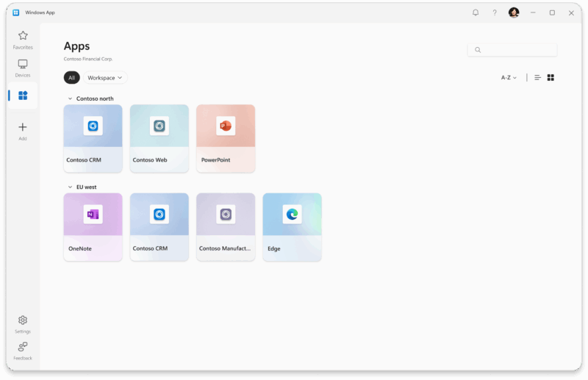Screen dimensions: 588x380
Task: Launch the PowerPoint app tile
Action: (x=226, y=138)
